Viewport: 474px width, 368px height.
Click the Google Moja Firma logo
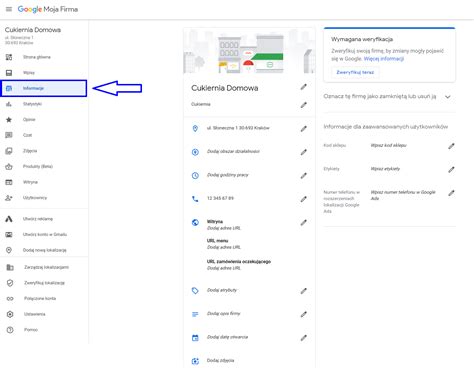tap(48, 9)
